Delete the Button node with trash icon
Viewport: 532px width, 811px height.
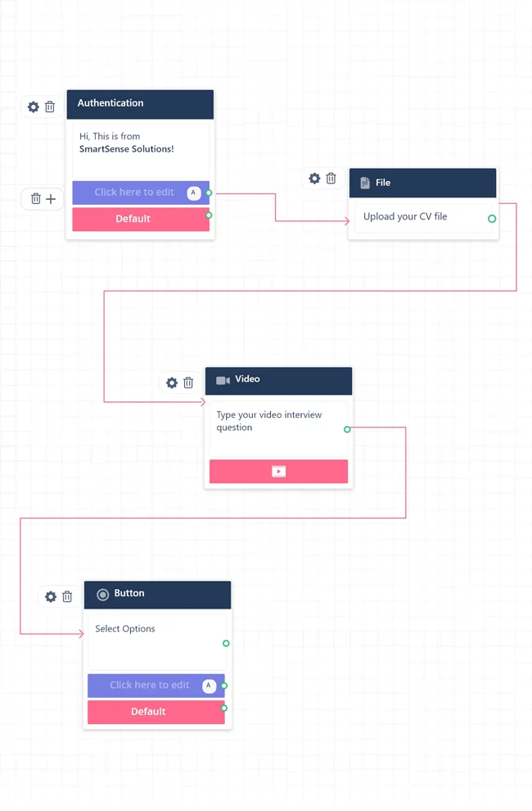[x=67, y=597]
